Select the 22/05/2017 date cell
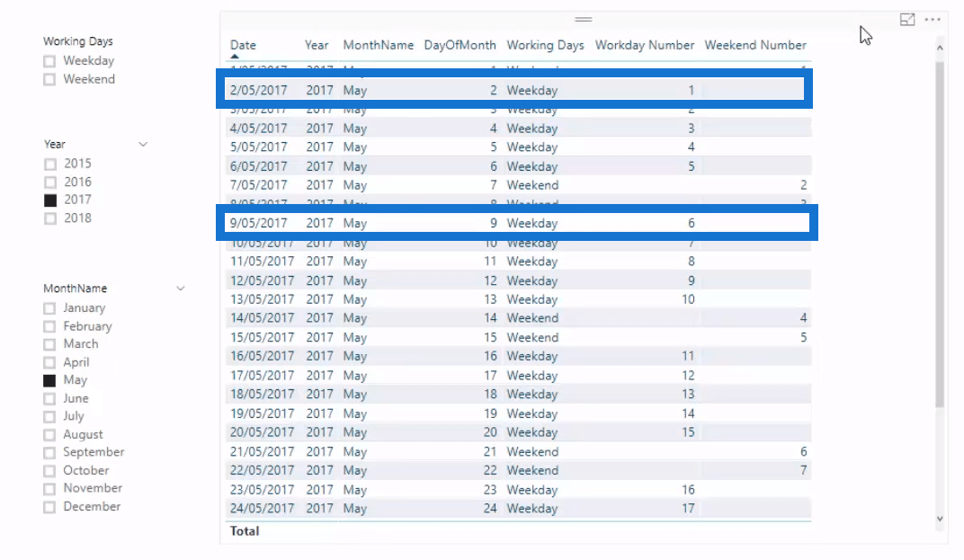The width and height of the screenshot is (964, 560). click(262, 470)
